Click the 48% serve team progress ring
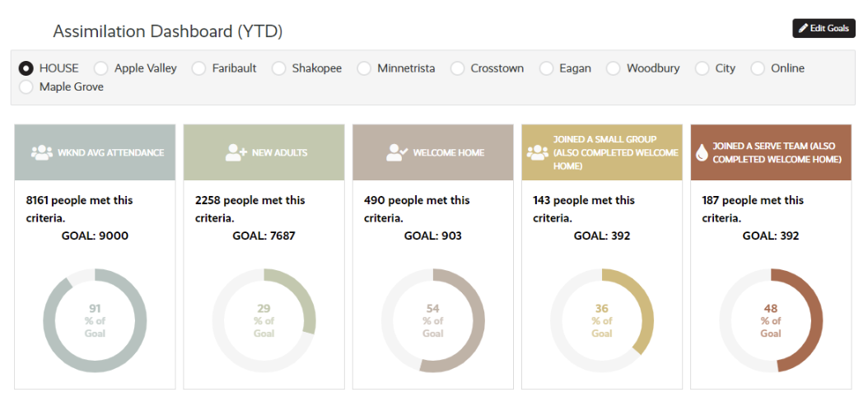868x406 pixels. tap(771, 320)
